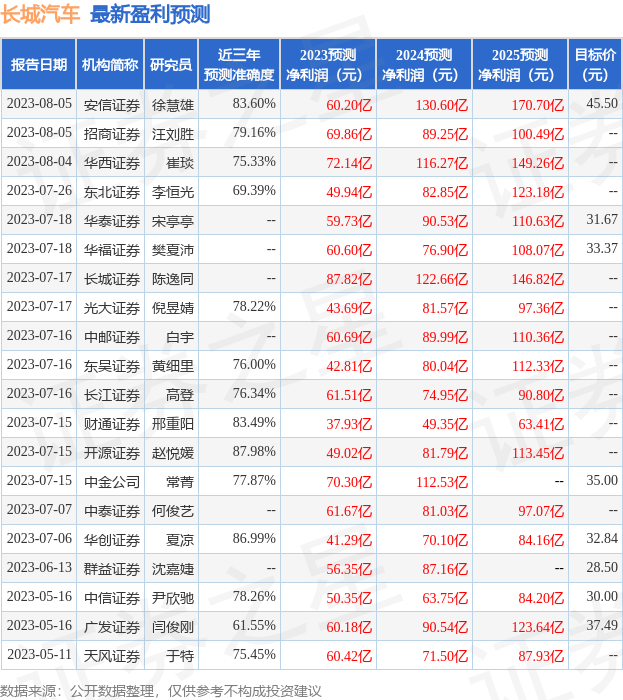
Task: Click researcher name 樊夏沛
Action: (173, 250)
